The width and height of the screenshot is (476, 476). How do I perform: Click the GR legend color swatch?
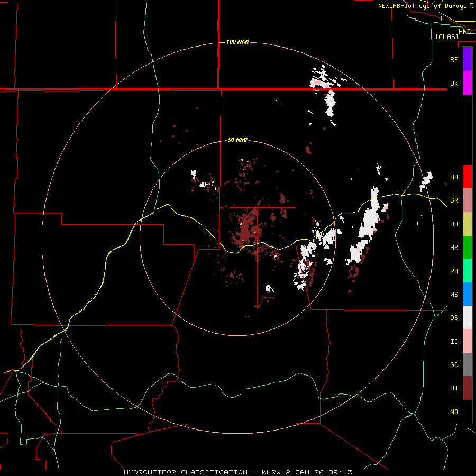(x=467, y=200)
